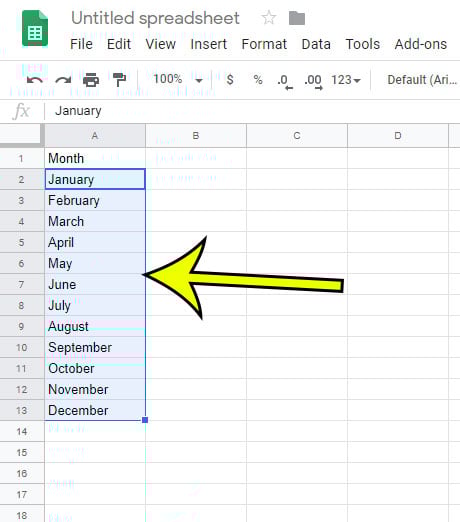The height and width of the screenshot is (522, 460).
Task: Select row 18 header
Action: coord(22,515)
